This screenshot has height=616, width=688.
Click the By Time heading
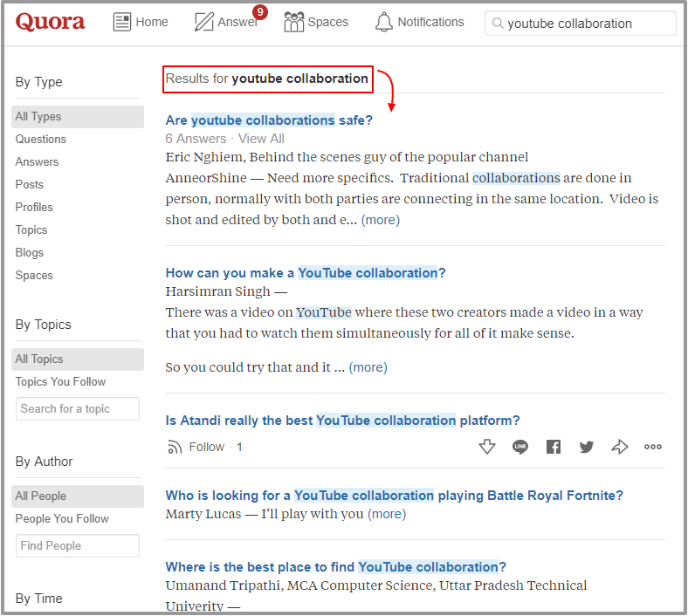(39, 599)
